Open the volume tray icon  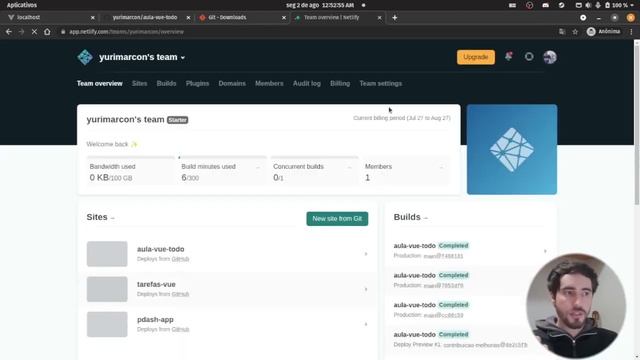tap(588, 5)
